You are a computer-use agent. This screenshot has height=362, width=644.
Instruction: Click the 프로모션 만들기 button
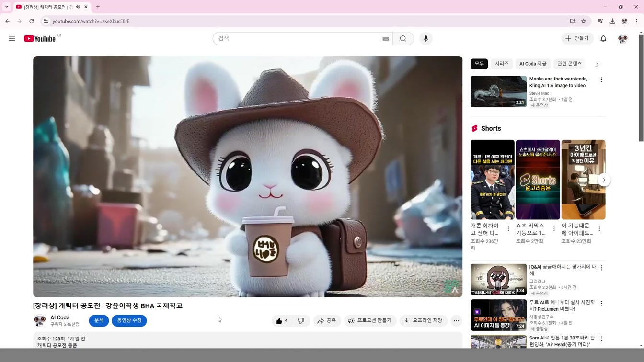click(x=370, y=320)
